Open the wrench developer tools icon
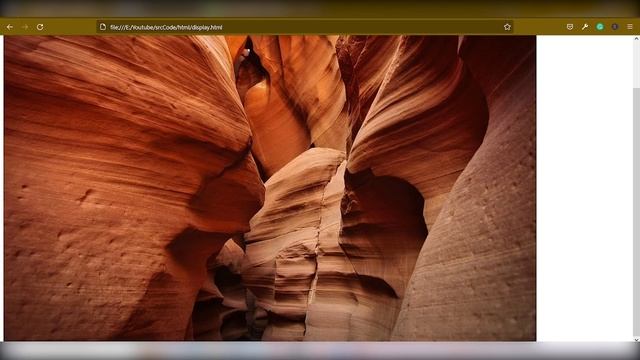Viewport: 640px width, 360px height. click(585, 27)
